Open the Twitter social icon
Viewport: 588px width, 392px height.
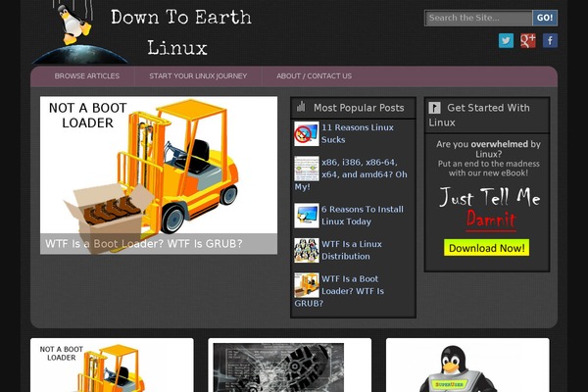point(506,40)
